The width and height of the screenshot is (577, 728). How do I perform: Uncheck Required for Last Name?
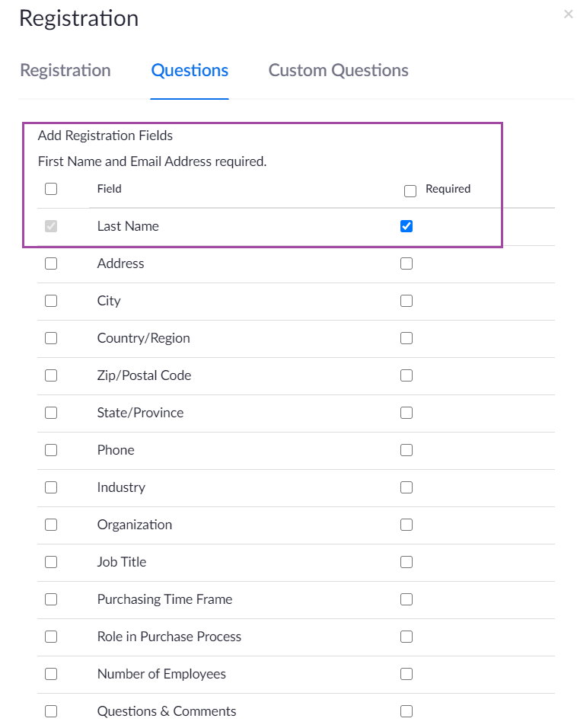tap(406, 226)
